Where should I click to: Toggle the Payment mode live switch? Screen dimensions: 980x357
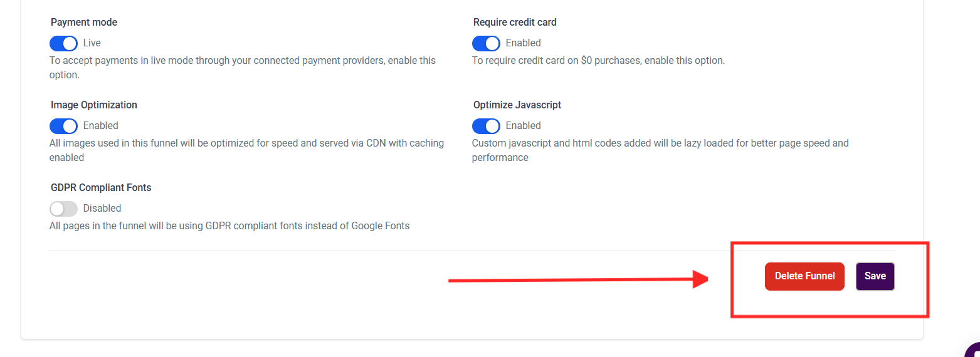(x=63, y=43)
